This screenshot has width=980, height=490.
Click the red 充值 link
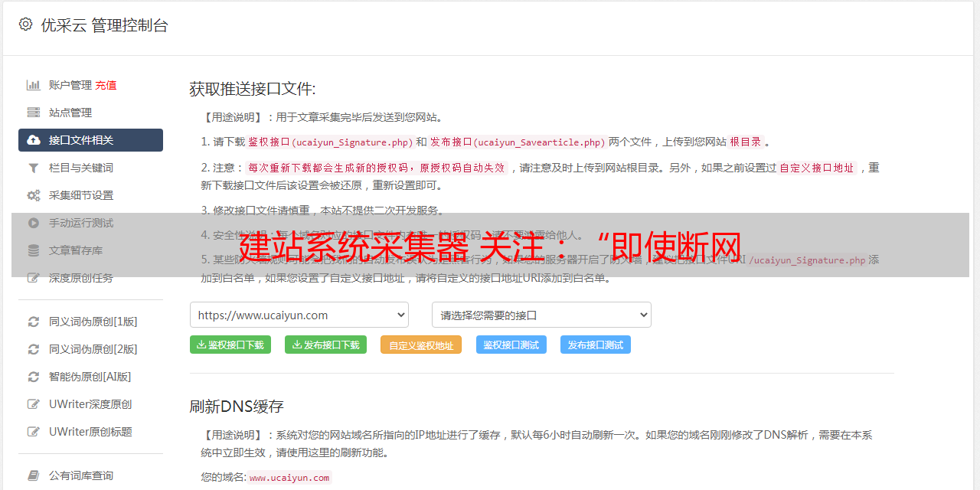click(x=106, y=85)
